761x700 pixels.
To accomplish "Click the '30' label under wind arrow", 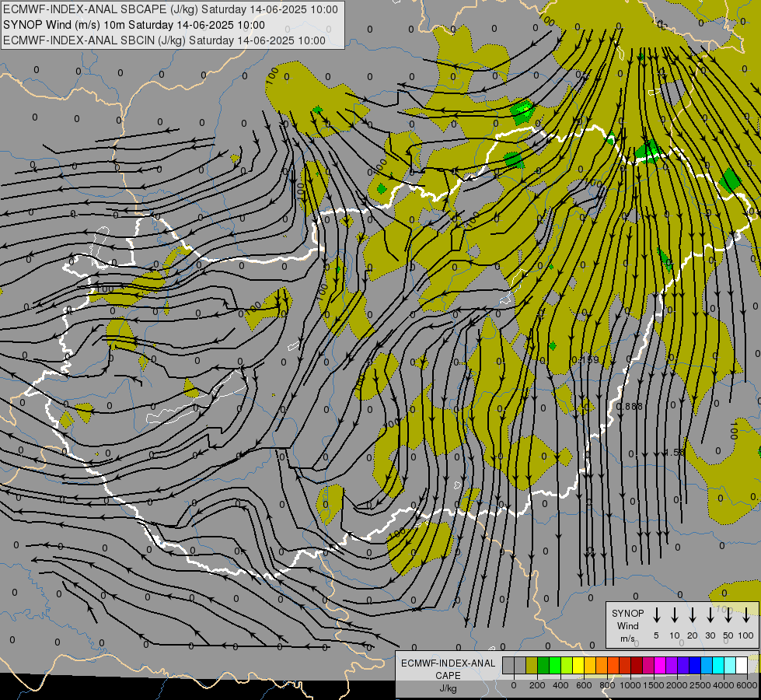I will tap(710, 635).
